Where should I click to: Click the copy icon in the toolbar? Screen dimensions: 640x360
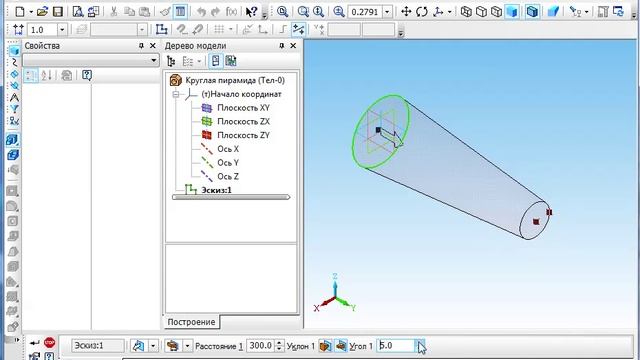[129, 11]
